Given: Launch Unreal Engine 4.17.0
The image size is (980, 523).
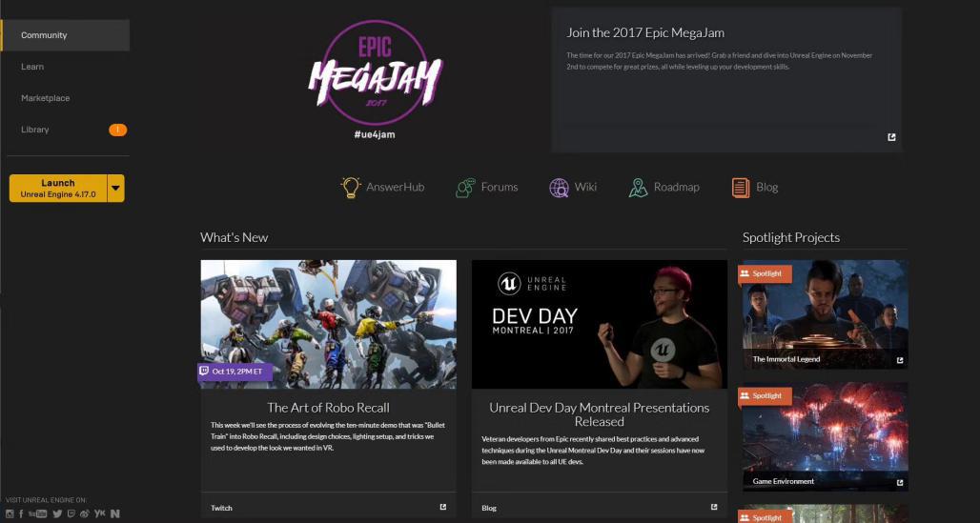Looking at the screenshot, I should 57,188.
